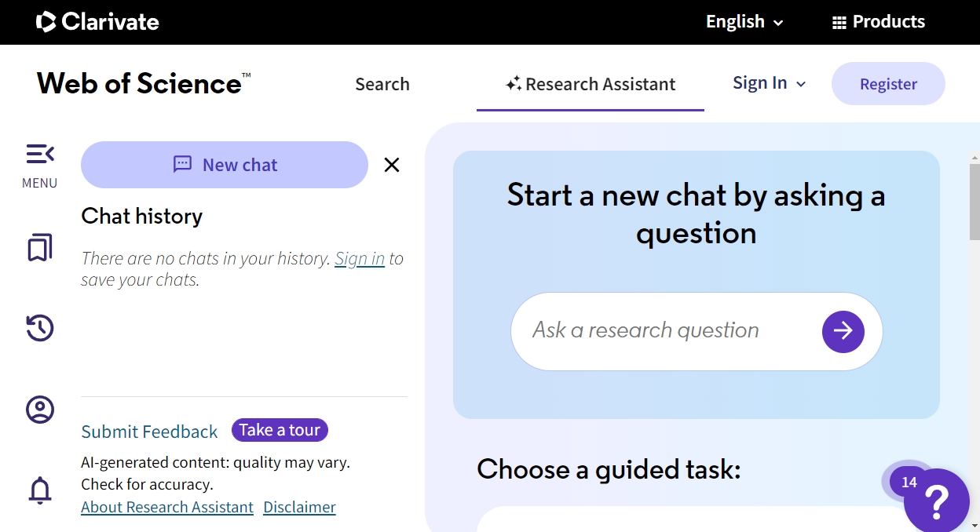Submit question with the purple arrow button
Screen dimensions: 980x532
click(843, 331)
